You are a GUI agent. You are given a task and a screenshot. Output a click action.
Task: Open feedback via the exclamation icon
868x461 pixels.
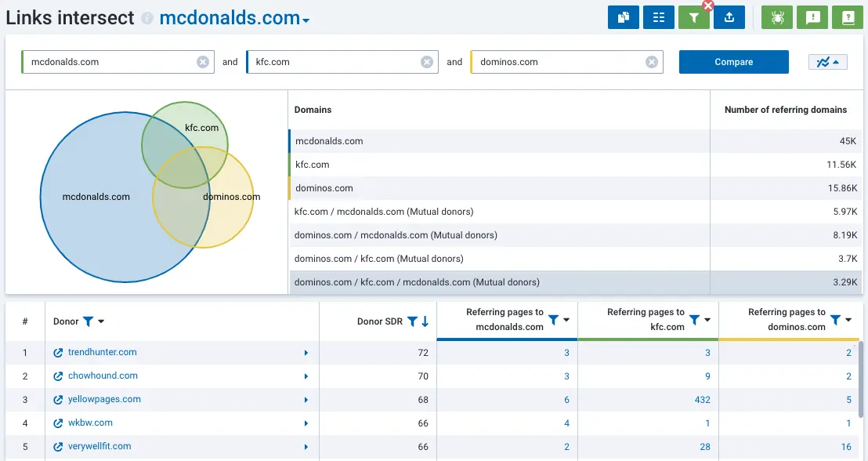coord(812,16)
